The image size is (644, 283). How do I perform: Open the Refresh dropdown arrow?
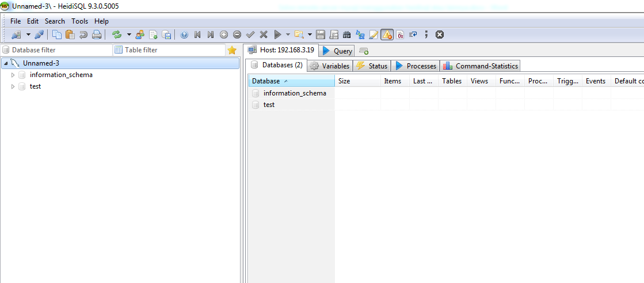pyautogui.click(x=129, y=35)
